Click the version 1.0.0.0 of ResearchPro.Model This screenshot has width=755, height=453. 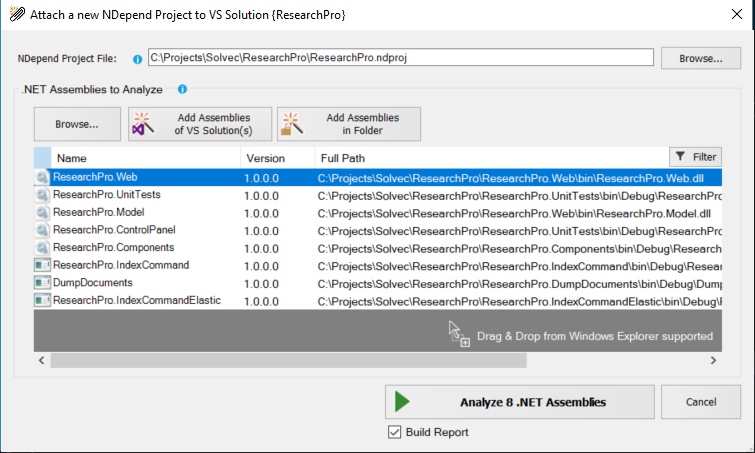pyautogui.click(x=261, y=214)
